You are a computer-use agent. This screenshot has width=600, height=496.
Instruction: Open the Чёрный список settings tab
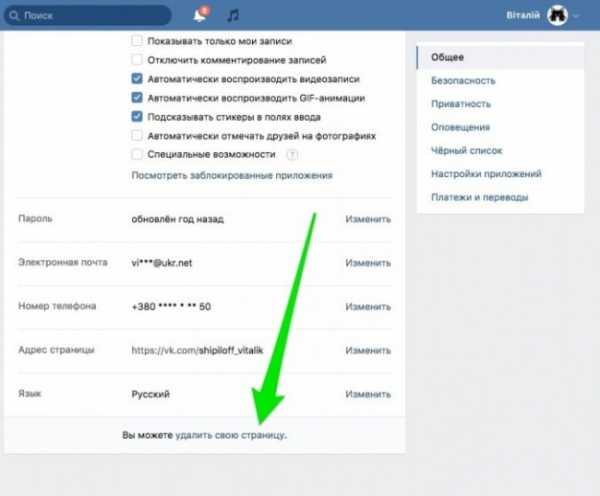(500, 150)
